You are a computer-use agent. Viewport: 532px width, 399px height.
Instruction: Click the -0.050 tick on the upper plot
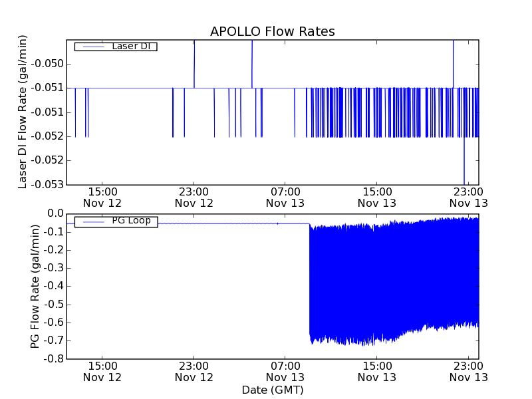coord(51,65)
